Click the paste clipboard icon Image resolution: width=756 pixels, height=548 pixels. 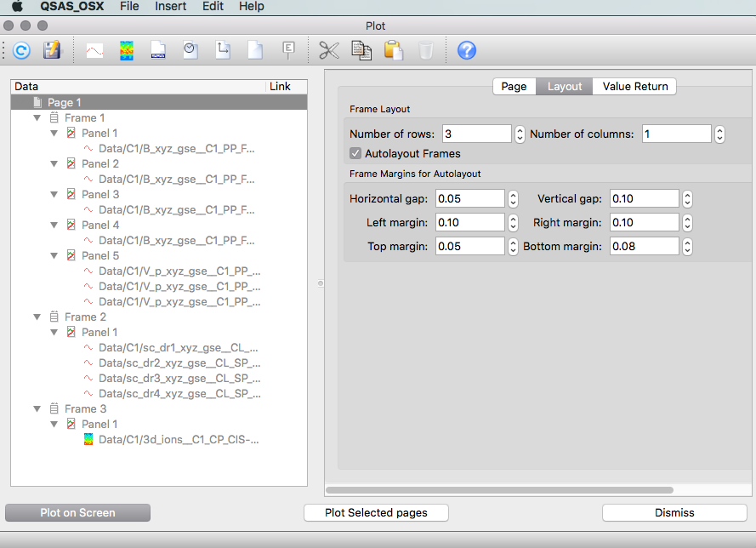point(393,51)
